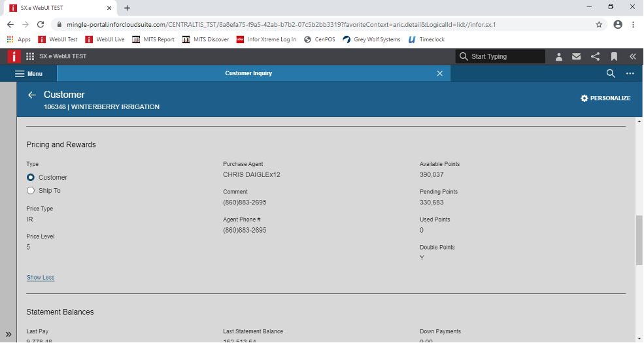The image size is (644, 343).
Task: Click the browser address bar URL
Action: tap(281, 25)
